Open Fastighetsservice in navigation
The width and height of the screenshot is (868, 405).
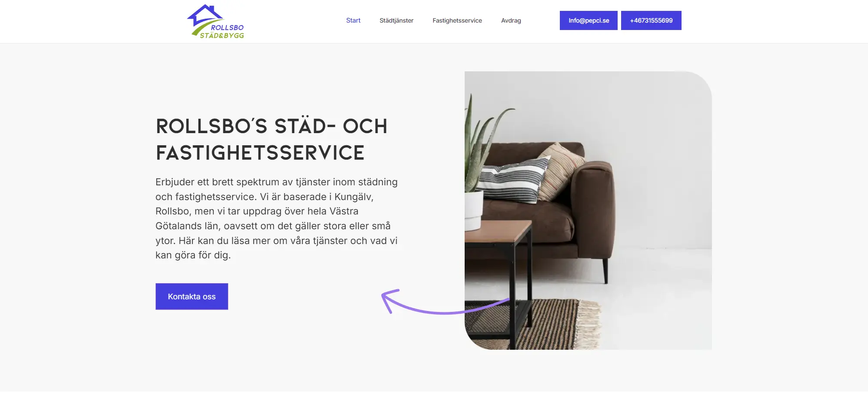[x=457, y=20]
